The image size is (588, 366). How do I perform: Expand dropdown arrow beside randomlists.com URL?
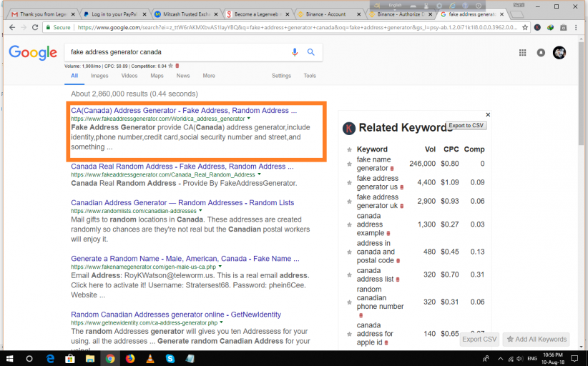pos(201,212)
